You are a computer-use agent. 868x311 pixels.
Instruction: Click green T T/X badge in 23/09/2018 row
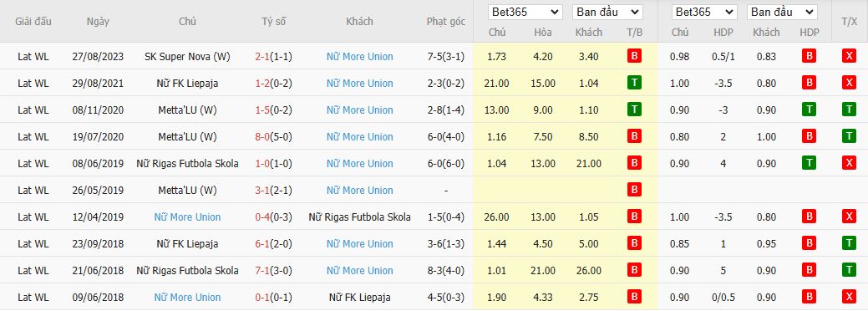click(849, 243)
